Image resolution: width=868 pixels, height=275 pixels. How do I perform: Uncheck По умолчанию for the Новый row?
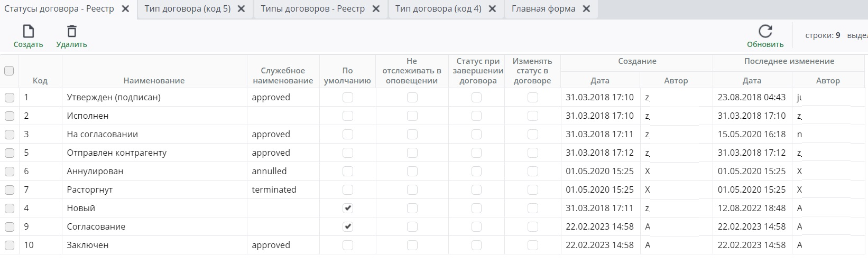pyautogui.click(x=348, y=208)
